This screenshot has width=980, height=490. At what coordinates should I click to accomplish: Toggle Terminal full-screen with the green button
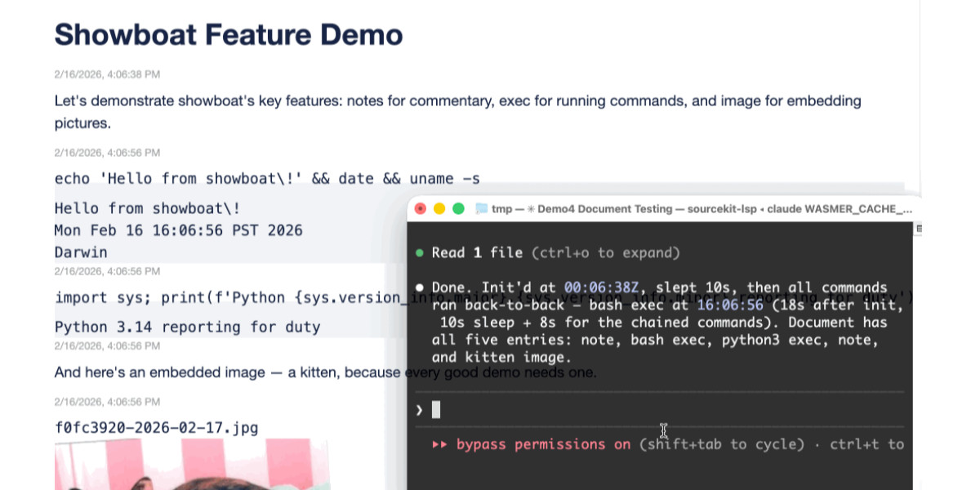coord(457,209)
